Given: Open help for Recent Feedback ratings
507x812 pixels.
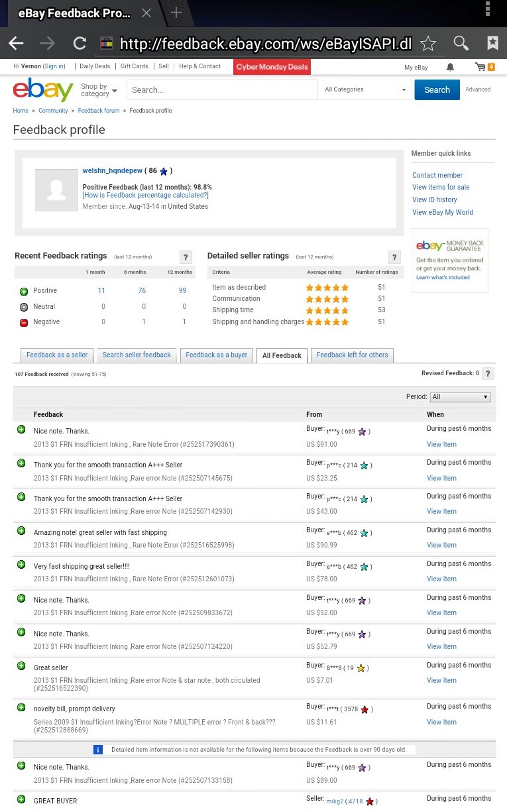Looking at the screenshot, I should pos(186,257).
